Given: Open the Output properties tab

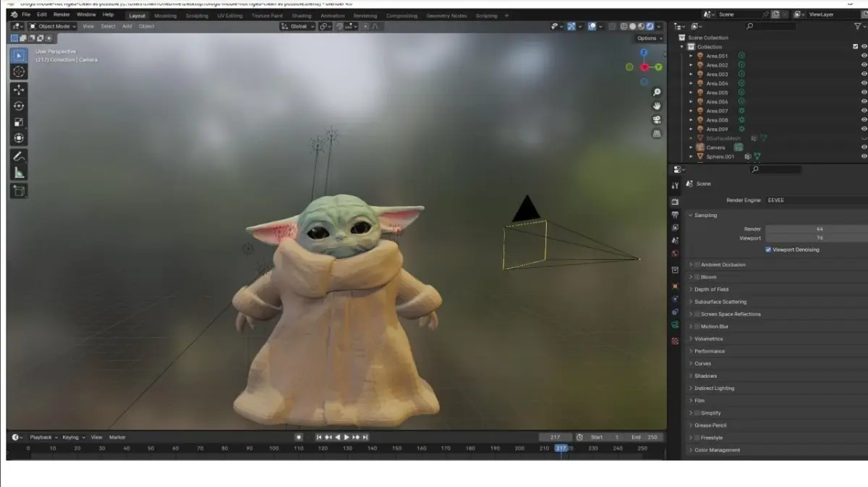Looking at the screenshot, I should (675, 215).
